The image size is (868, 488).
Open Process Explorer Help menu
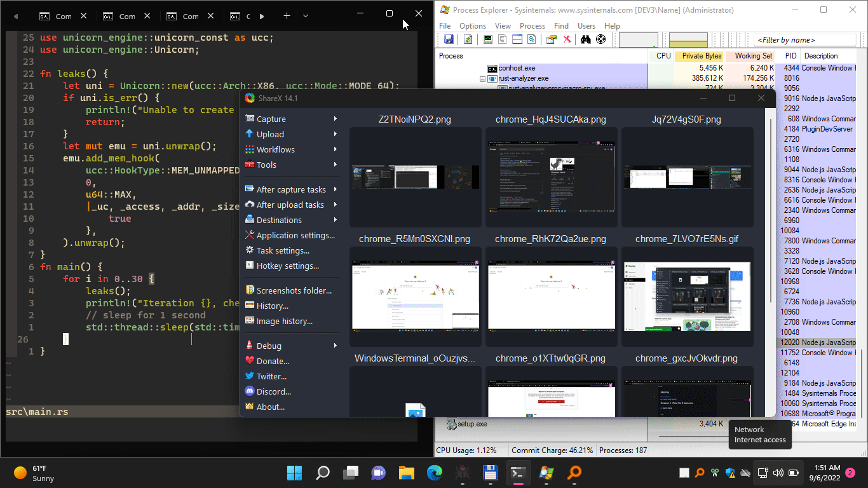612,26
